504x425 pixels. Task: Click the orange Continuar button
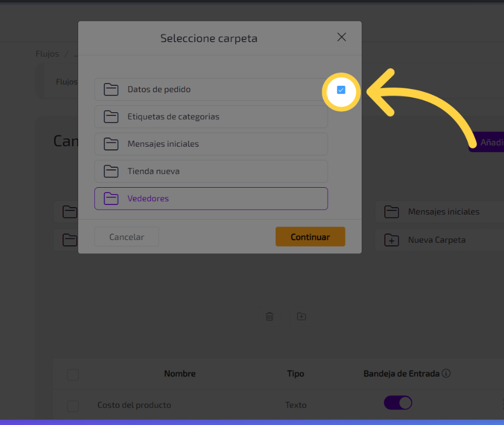(x=310, y=237)
